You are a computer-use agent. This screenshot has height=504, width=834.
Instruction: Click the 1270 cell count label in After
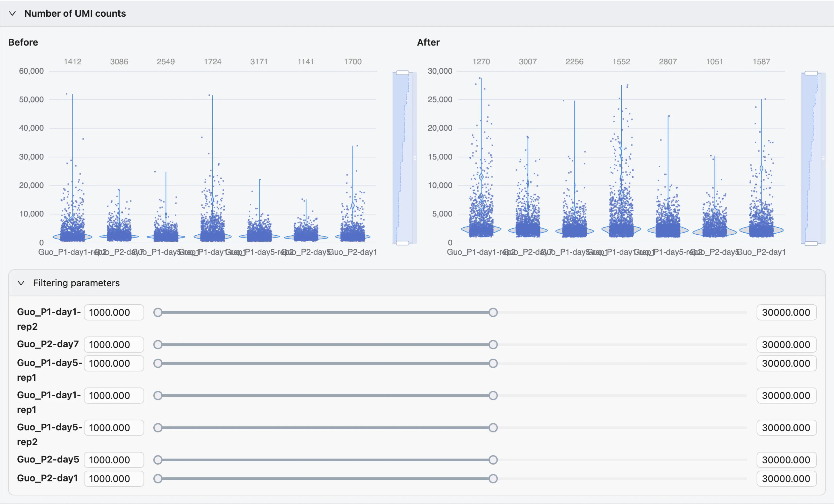(x=481, y=62)
